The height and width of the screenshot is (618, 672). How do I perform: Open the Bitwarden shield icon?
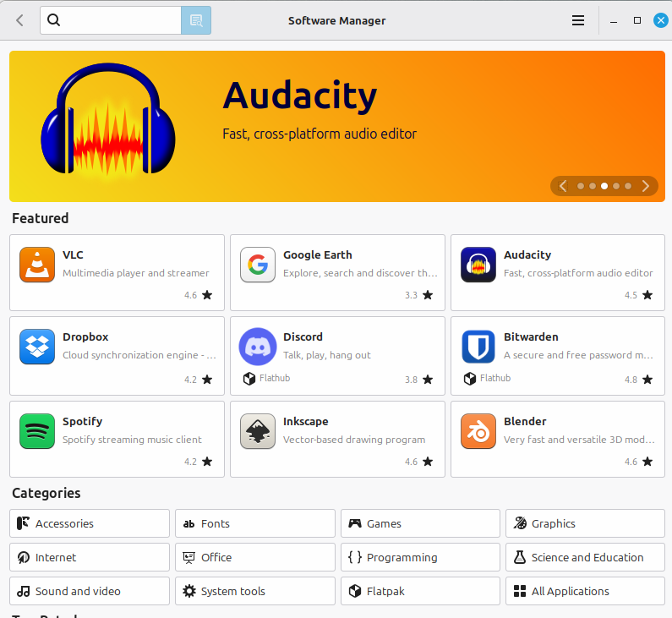pos(478,347)
